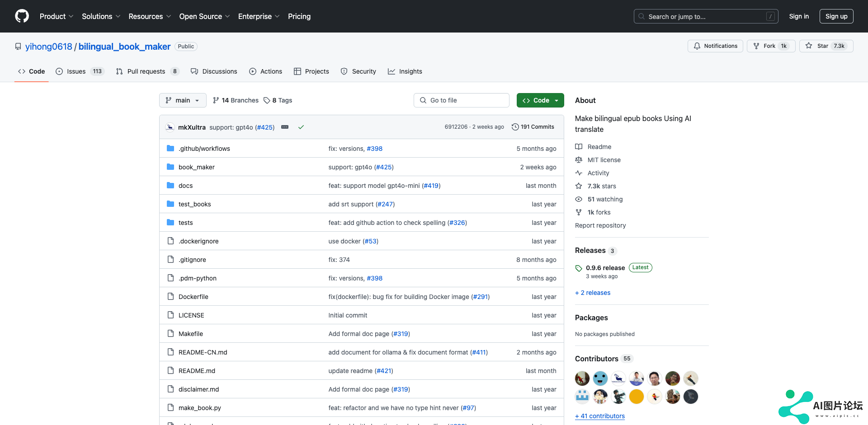Screen dimensions: 868x425
Task: Open the .dockerignore file
Action: pyautogui.click(x=198, y=241)
